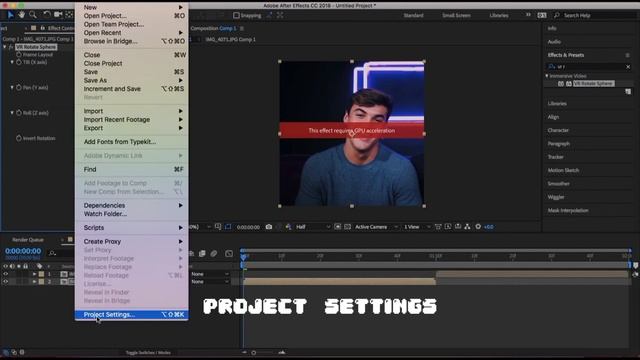
Task: Select the Rotation tool
Action: pyautogui.click(x=47, y=15)
